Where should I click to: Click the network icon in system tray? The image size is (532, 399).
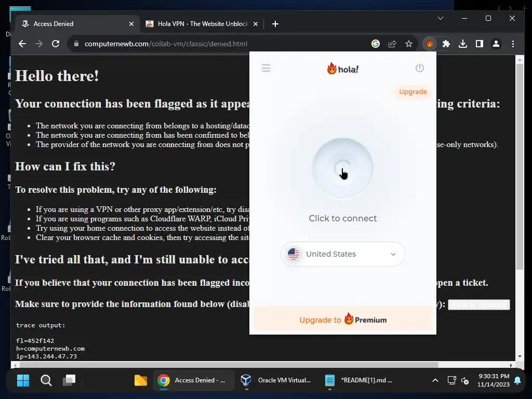[451, 380]
